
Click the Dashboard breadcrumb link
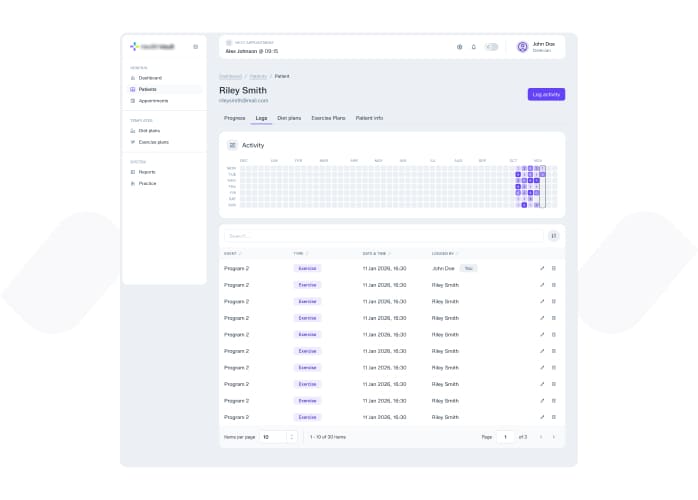point(230,77)
